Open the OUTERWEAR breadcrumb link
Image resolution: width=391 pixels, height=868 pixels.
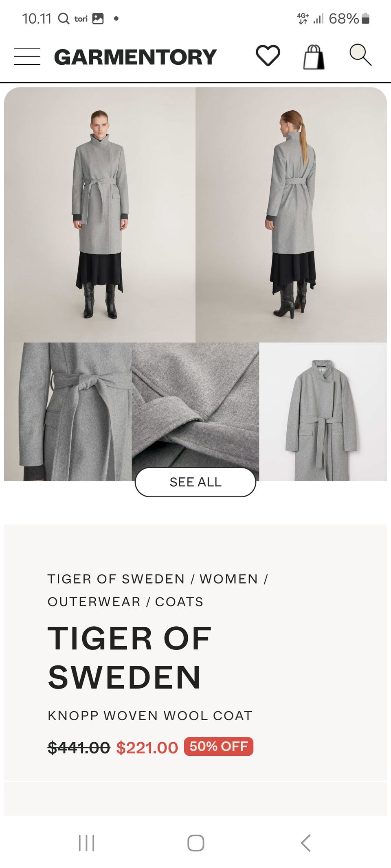94,601
